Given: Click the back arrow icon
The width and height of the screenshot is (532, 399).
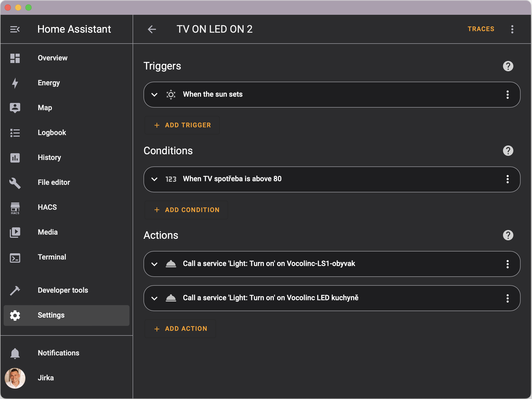Looking at the screenshot, I should [152, 29].
